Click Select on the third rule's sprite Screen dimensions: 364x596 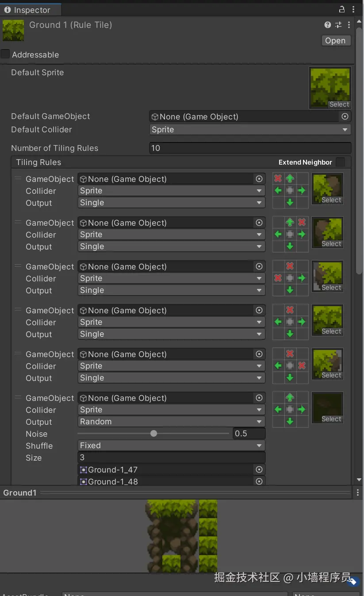click(x=331, y=288)
